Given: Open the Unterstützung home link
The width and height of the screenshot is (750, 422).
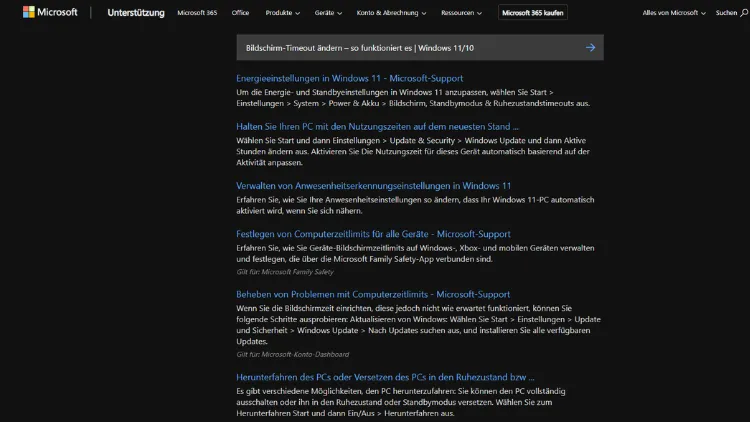Looking at the screenshot, I should click(x=136, y=13).
